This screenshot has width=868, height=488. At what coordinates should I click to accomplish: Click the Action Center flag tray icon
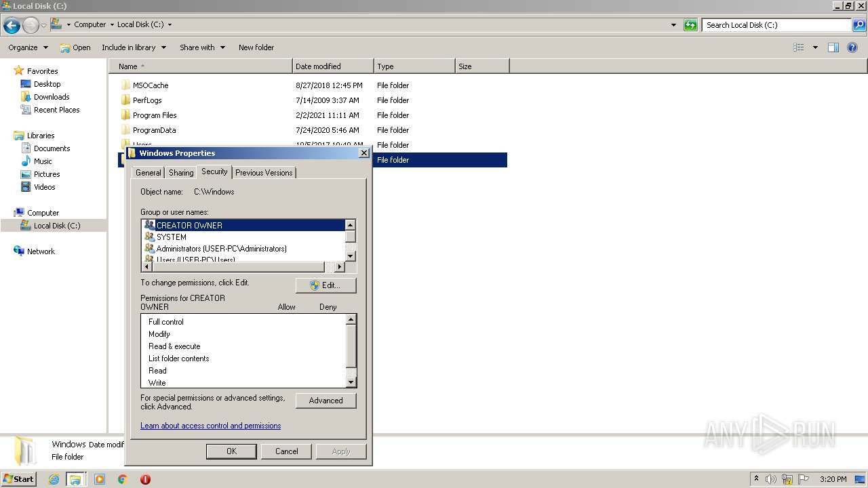coord(804,479)
